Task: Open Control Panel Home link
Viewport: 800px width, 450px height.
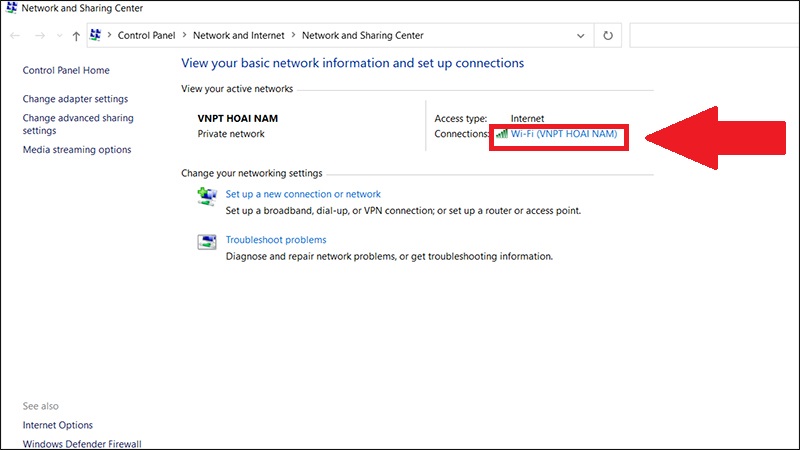Action: tap(66, 70)
